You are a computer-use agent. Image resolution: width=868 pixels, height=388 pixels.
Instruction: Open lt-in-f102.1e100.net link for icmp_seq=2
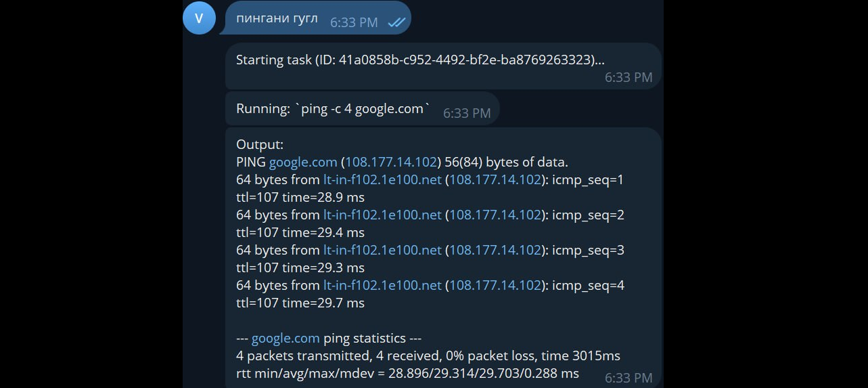point(382,215)
